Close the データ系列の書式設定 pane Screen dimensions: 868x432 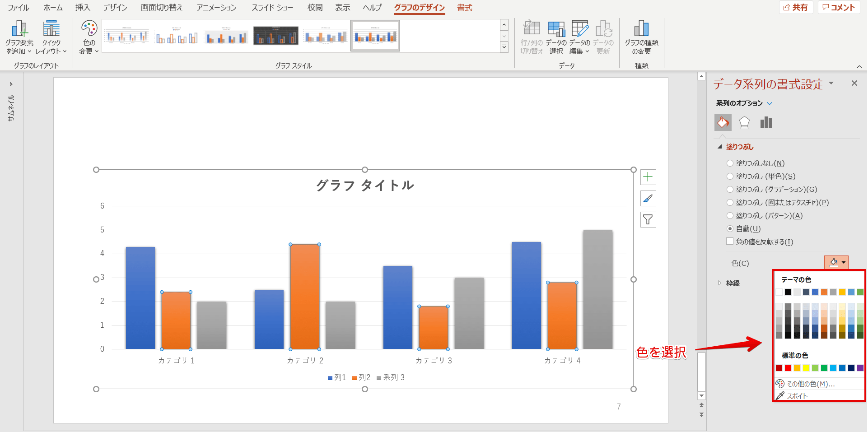[x=854, y=83]
